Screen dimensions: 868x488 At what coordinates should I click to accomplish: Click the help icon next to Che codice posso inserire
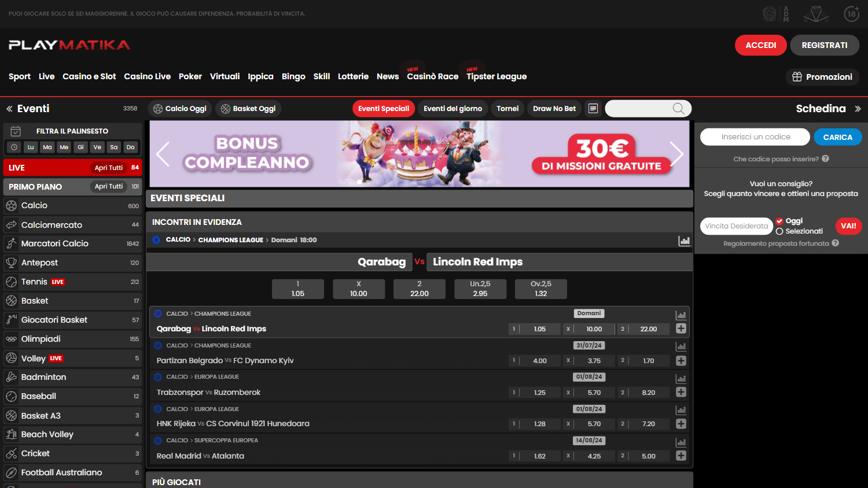pos(825,158)
